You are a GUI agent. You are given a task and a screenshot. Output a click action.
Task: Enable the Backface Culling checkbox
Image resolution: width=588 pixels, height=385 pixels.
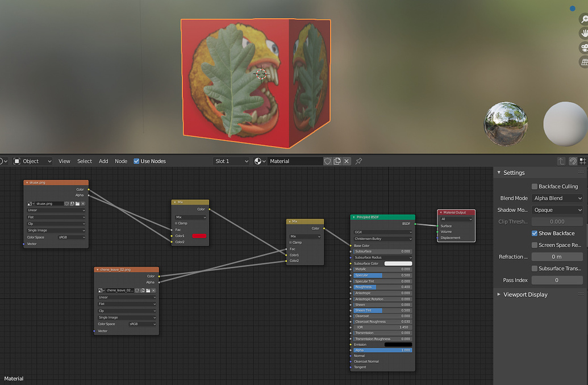click(x=535, y=186)
